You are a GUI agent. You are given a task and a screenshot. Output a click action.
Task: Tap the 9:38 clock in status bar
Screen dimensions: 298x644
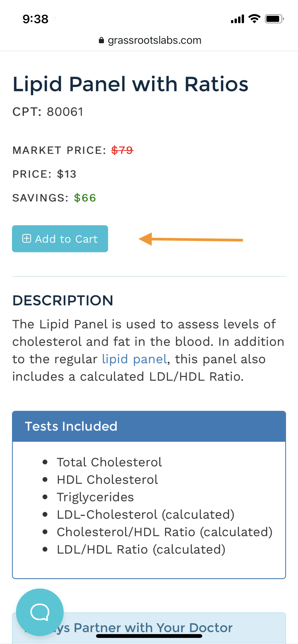pos(35,19)
